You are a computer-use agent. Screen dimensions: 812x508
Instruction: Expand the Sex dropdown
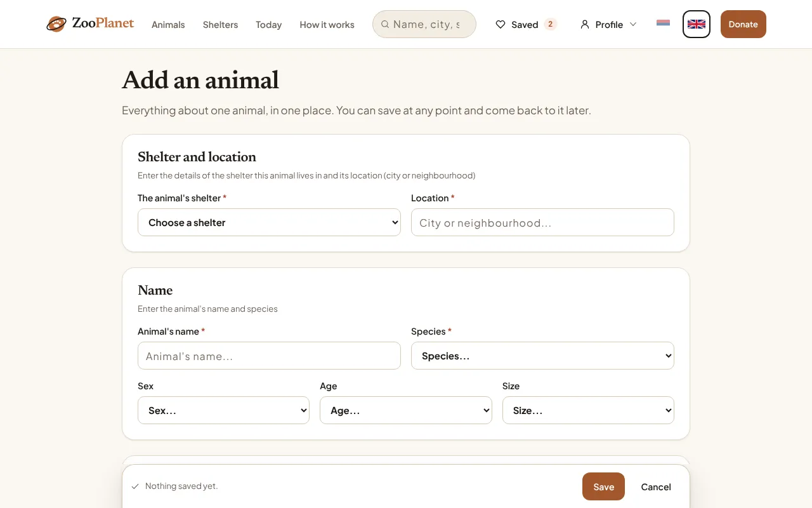click(x=223, y=410)
